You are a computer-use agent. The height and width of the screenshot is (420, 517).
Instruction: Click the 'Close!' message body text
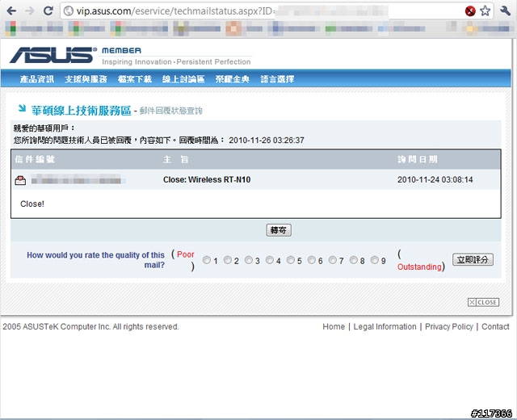pyautogui.click(x=32, y=204)
